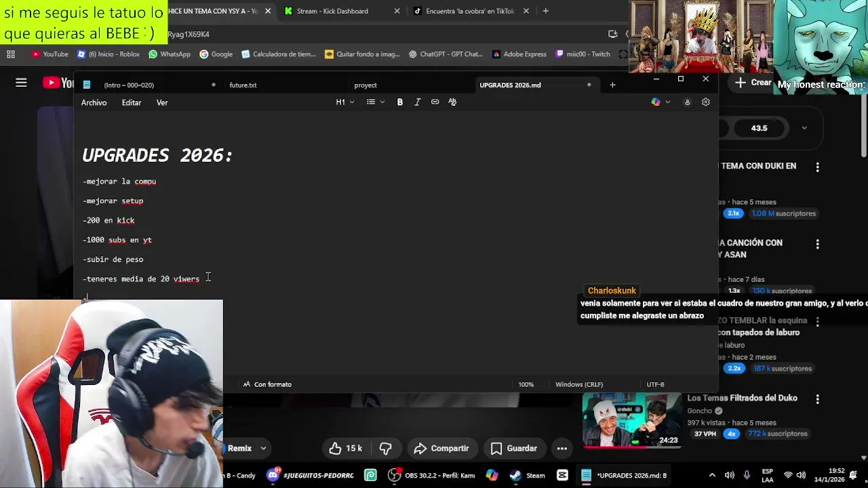Switch to the Stream - Kick Dashboard tab
This screenshot has height=488, width=868.
[x=332, y=11]
